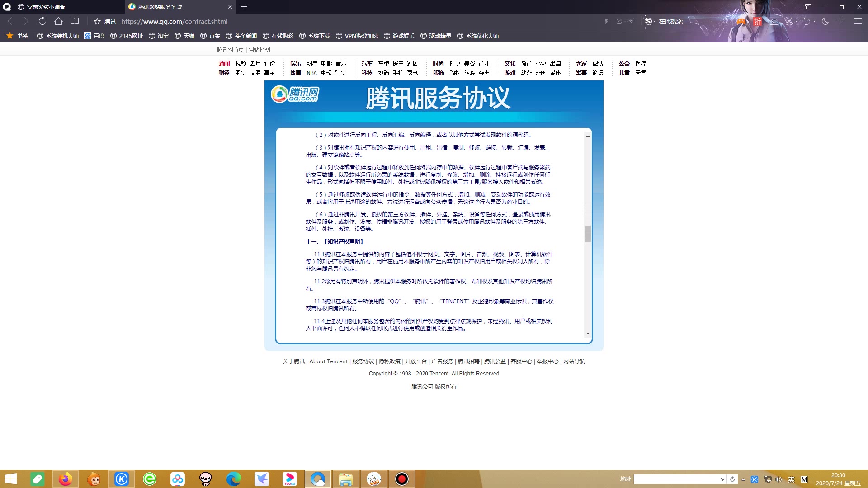
Task: Click the share icon in address bar
Action: click(619, 21)
